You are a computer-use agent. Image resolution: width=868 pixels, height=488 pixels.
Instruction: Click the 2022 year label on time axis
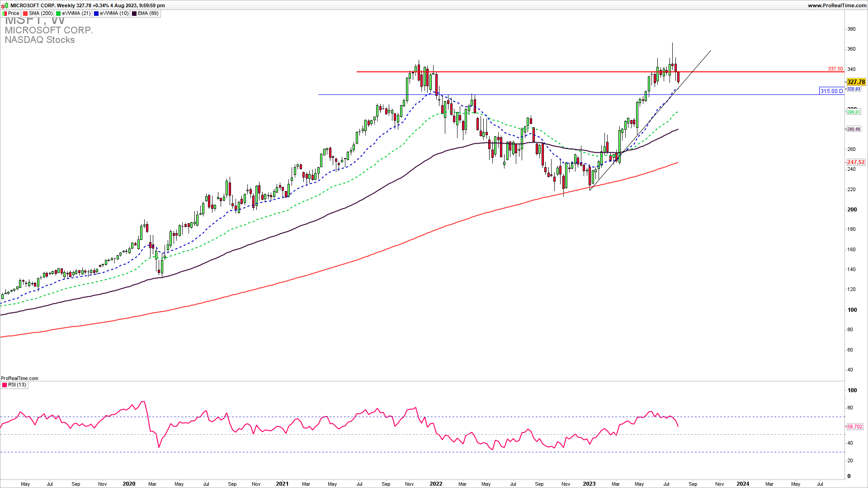click(x=436, y=483)
